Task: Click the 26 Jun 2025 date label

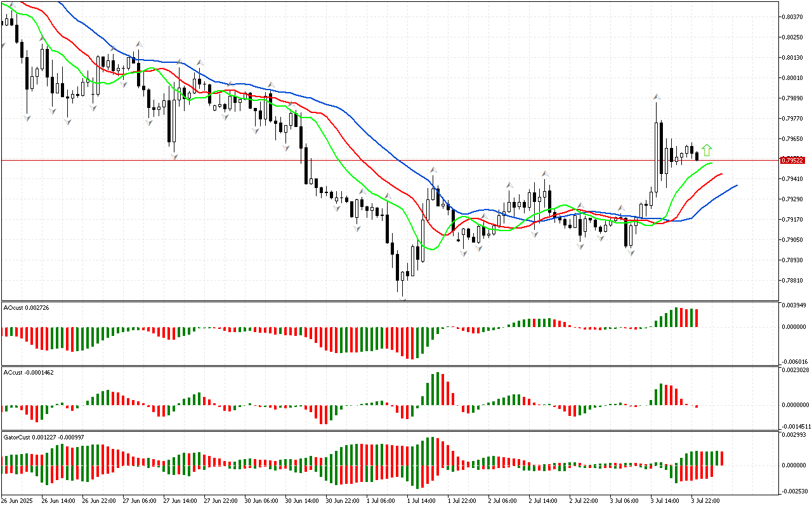Action: [18, 501]
